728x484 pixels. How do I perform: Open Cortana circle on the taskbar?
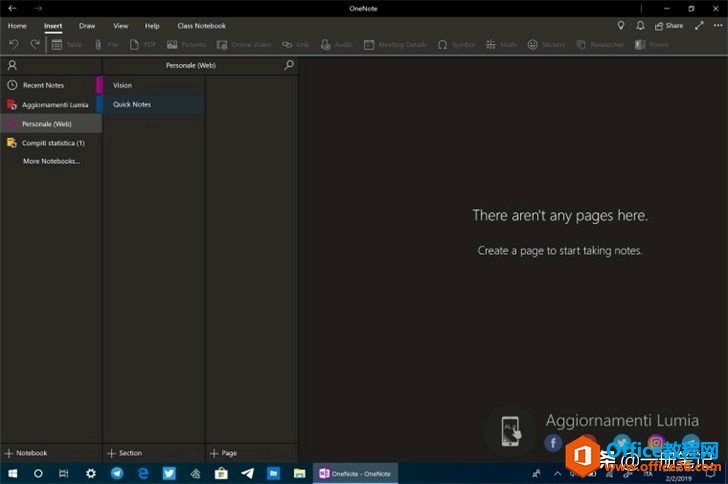tap(38, 473)
